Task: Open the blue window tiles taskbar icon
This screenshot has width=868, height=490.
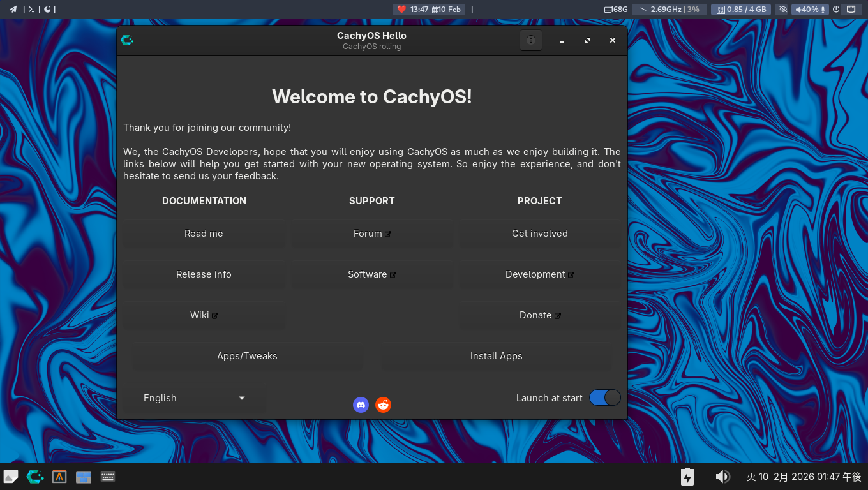Action: coord(84,477)
